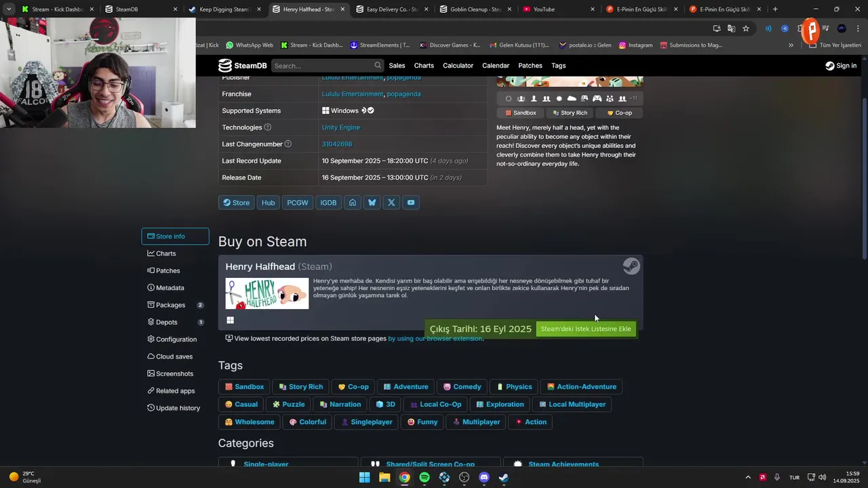Open Steam from the taskbar

(x=504, y=477)
